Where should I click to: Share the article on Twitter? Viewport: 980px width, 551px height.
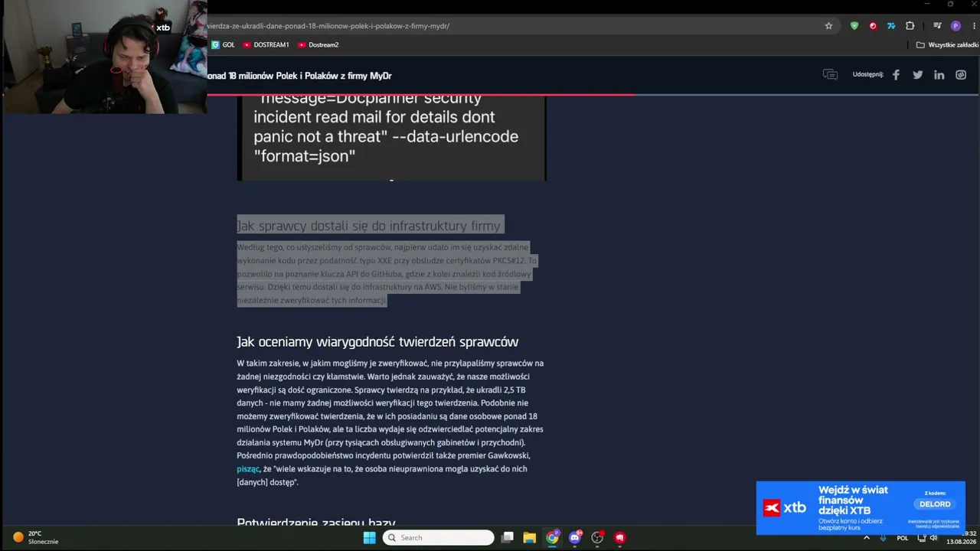(917, 75)
